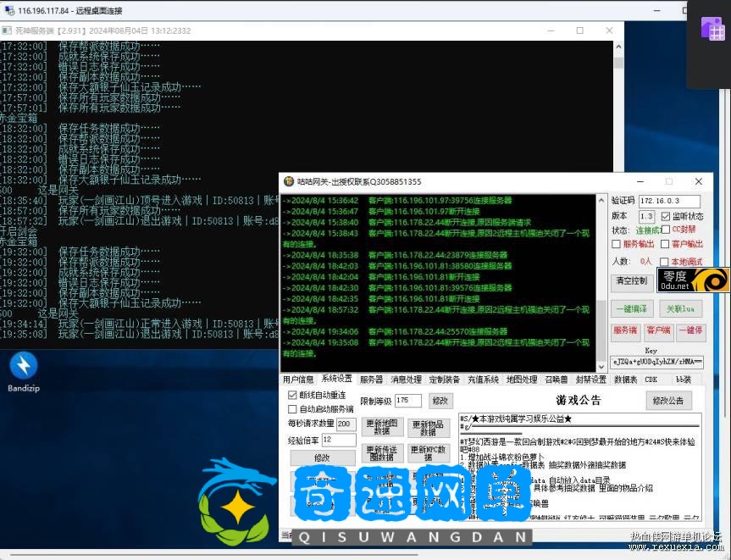Click the 验证码 IP input field

[x=668, y=202]
